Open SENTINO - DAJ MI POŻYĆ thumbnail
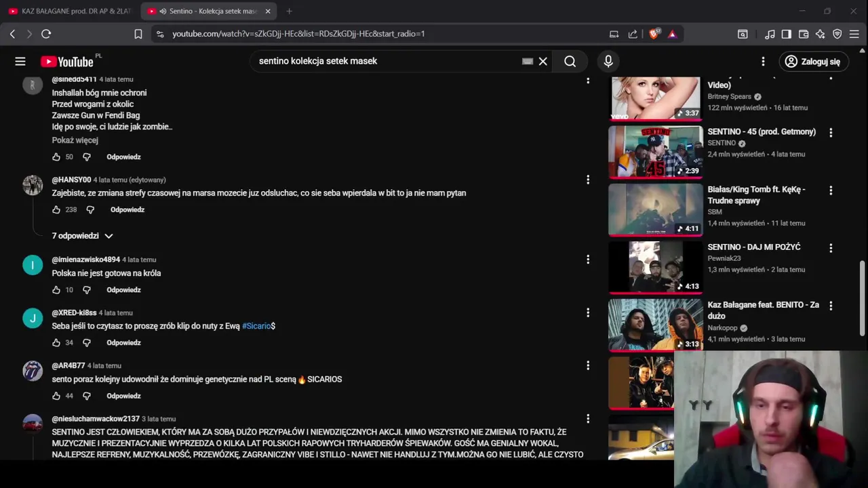This screenshot has width=868, height=488. (x=655, y=267)
